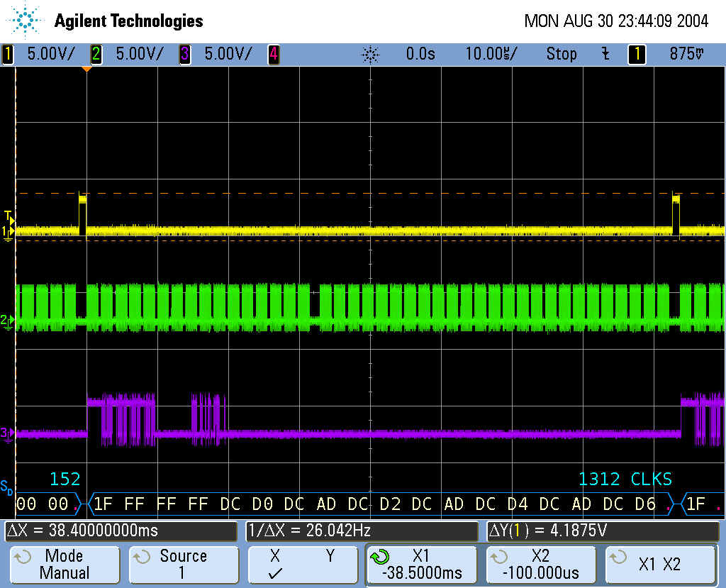The height and width of the screenshot is (588, 726).
Task: Click the rotary knob icon on X1 softkey
Action: click(x=380, y=557)
